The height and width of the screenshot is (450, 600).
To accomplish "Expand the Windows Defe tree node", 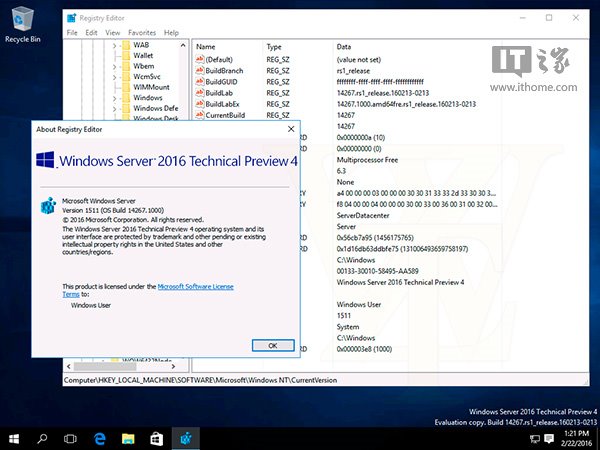I will pyautogui.click(x=114, y=109).
